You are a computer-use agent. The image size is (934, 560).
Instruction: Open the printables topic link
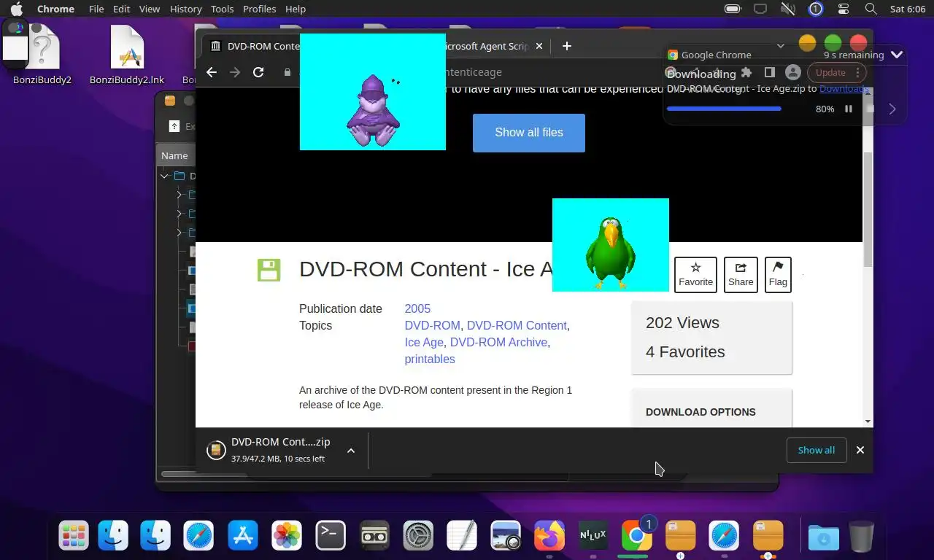tap(430, 359)
